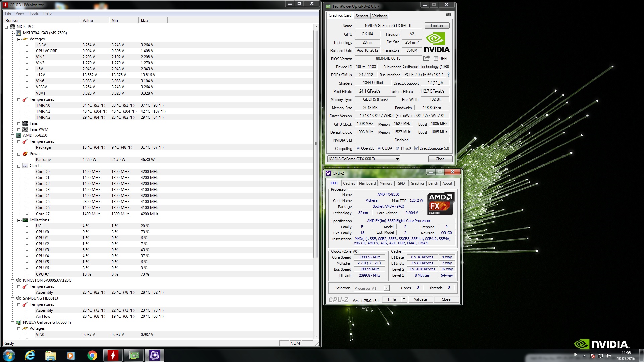The height and width of the screenshot is (362, 644).
Task: Switch to the Sensors tab in GPU-Z
Action: coord(362,16)
